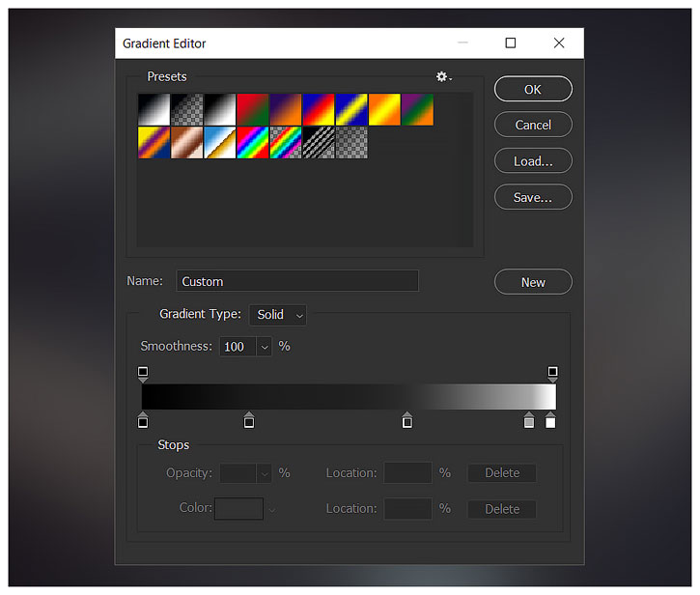
Task: Click the Smoothness value field
Action: pyautogui.click(x=238, y=347)
